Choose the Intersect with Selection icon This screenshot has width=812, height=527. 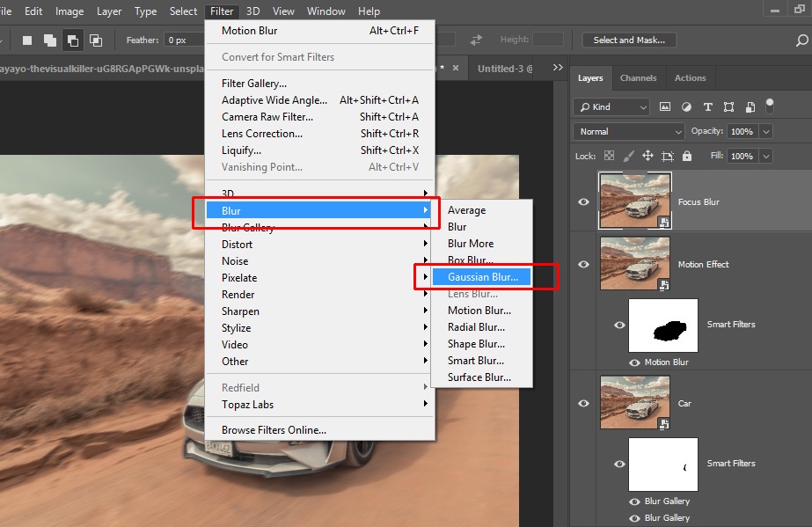click(x=96, y=40)
